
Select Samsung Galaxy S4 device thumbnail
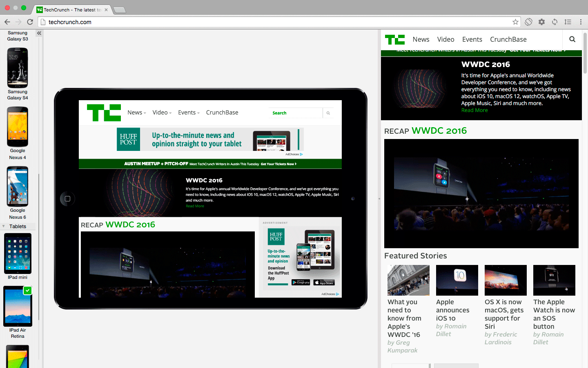point(18,68)
